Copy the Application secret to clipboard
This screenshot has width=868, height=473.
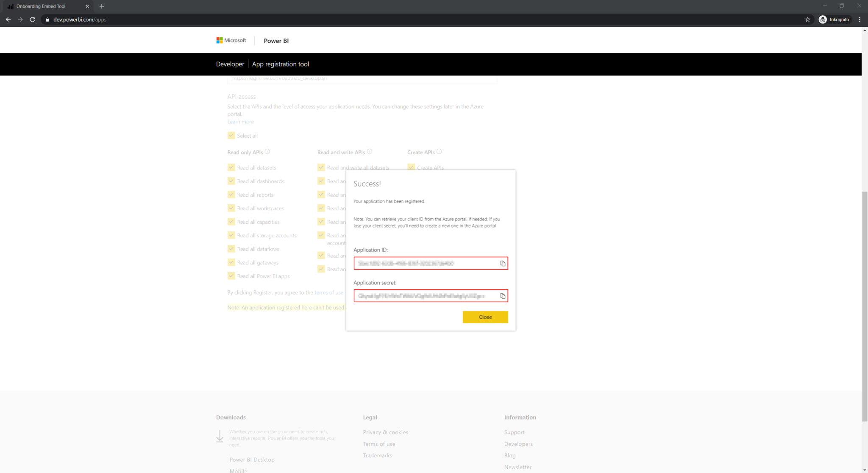(503, 296)
